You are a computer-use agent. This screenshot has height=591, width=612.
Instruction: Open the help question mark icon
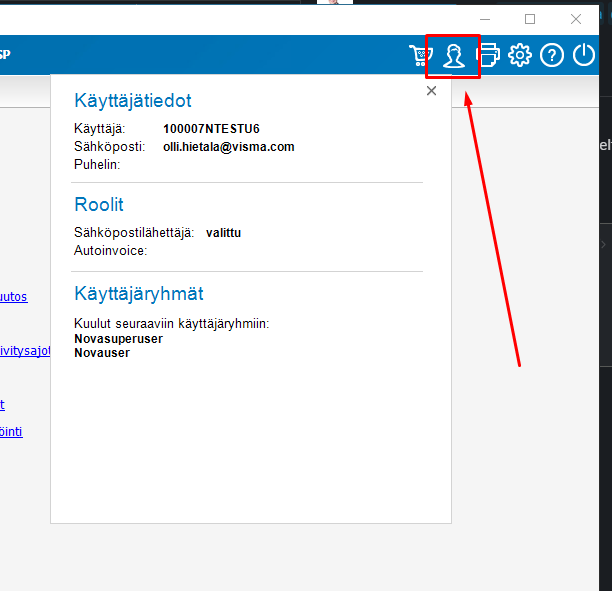point(552,55)
